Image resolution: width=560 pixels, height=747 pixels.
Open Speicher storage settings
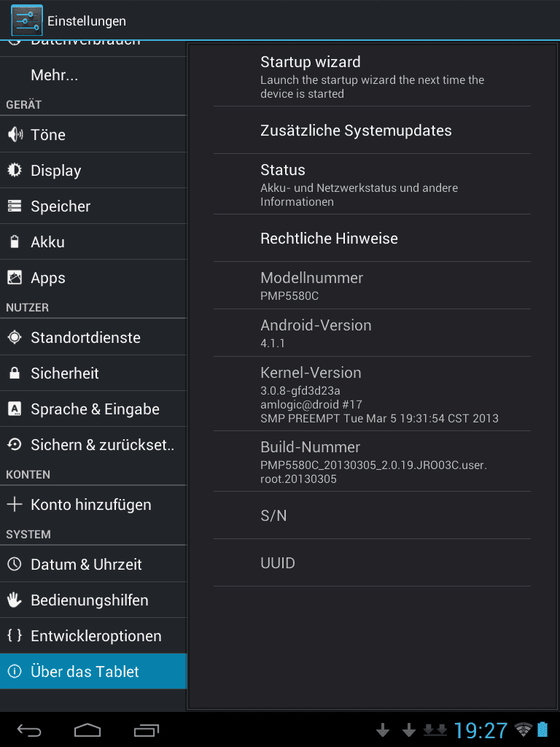[x=93, y=206]
